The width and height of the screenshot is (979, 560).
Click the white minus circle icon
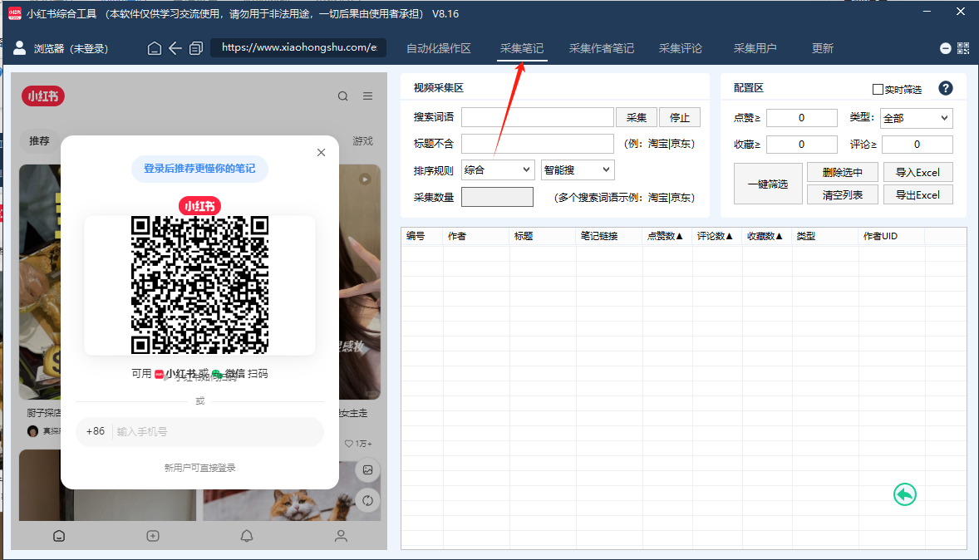[945, 49]
